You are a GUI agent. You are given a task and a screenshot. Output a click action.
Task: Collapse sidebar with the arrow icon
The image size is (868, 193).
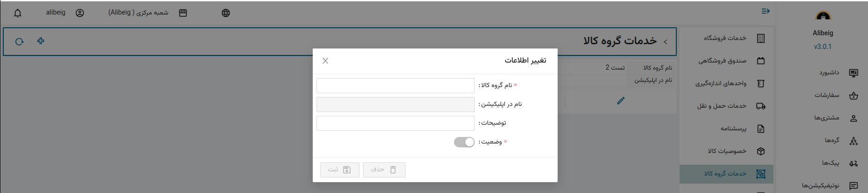tap(766, 11)
